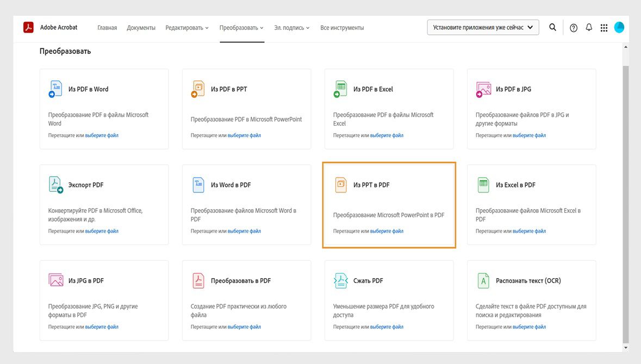Click выберите файл link under Из JPG в PDF
The image size is (641, 364).
click(x=102, y=327)
